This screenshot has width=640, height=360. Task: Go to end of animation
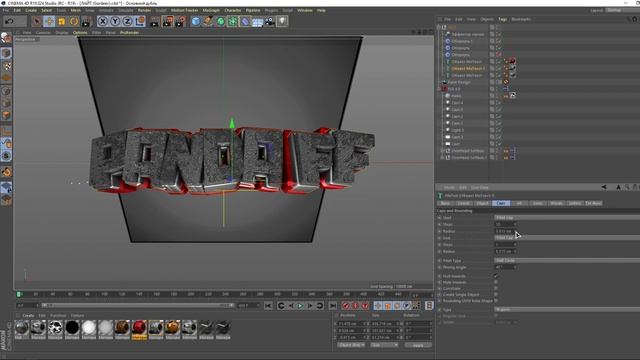pyautogui.click(x=333, y=305)
